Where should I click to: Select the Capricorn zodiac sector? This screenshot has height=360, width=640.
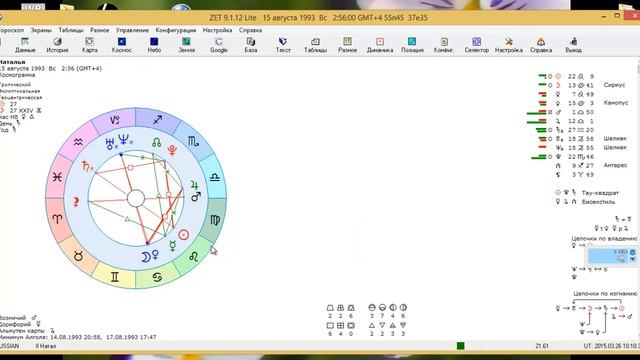tap(114, 120)
